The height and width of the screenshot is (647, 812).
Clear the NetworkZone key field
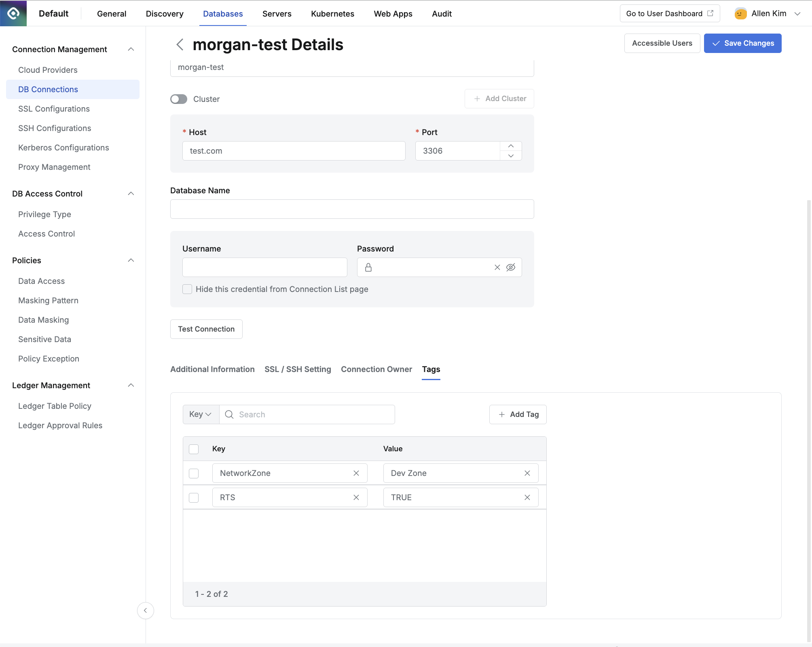pos(356,473)
